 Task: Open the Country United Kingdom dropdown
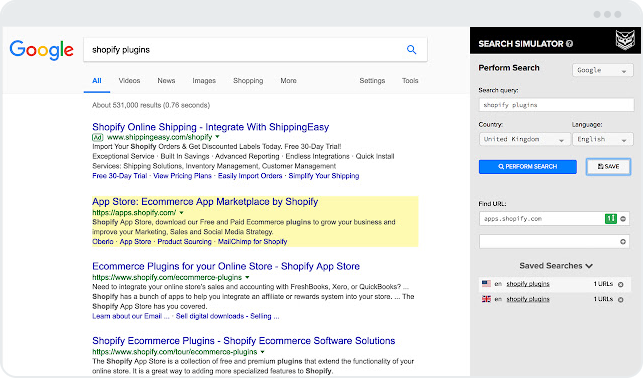pos(524,139)
